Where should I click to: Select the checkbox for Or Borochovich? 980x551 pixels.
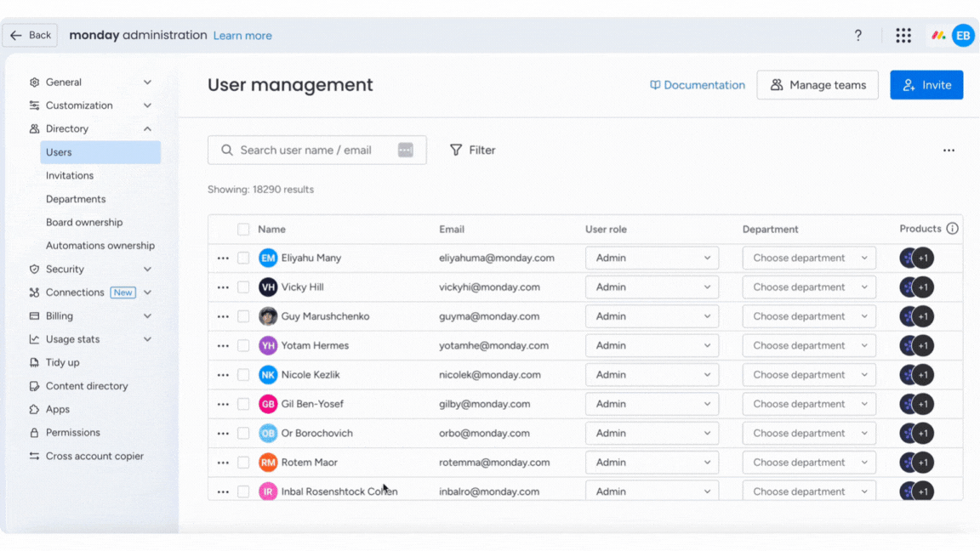tap(243, 434)
